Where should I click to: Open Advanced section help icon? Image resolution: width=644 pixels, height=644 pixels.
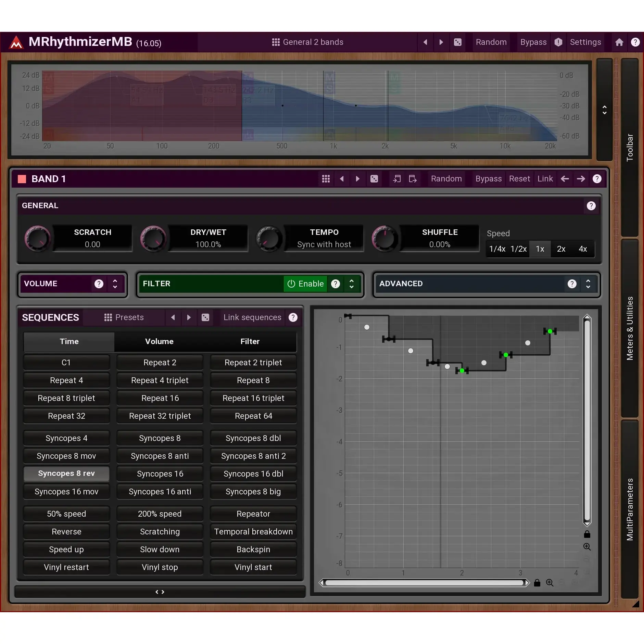572,284
